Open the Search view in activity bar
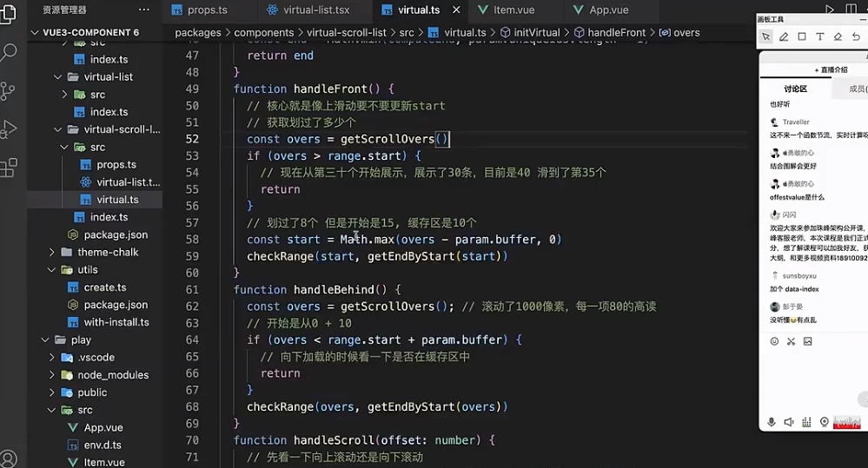This screenshot has height=468, width=868. point(9,53)
